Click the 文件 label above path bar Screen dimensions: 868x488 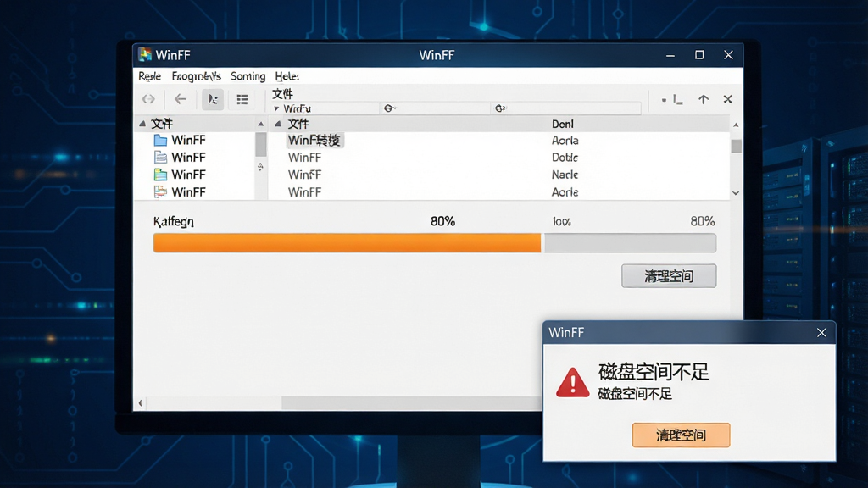pyautogui.click(x=282, y=93)
